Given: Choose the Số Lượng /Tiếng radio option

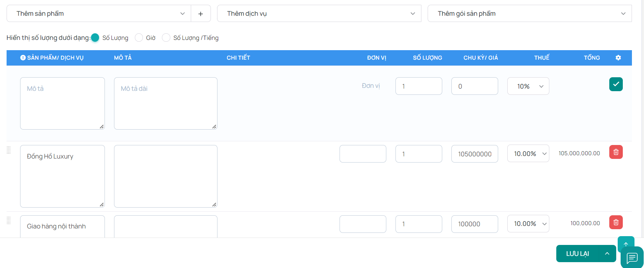Looking at the screenshot, I should coord(166,38).
